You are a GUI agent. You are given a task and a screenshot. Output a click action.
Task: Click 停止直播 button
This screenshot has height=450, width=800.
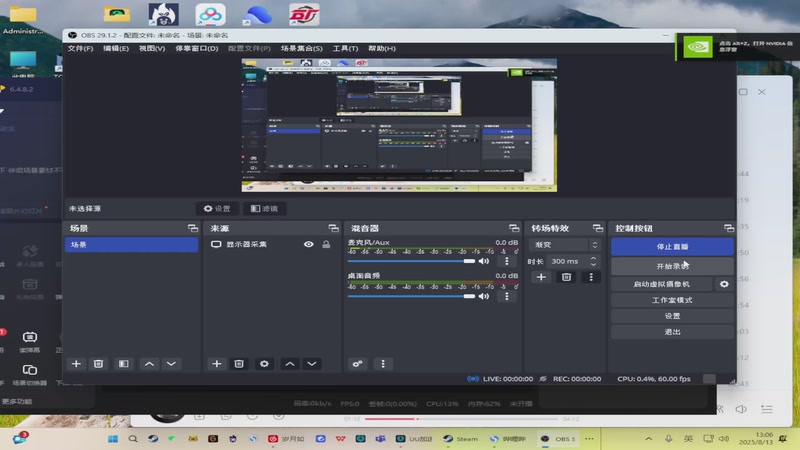[672, 246]
